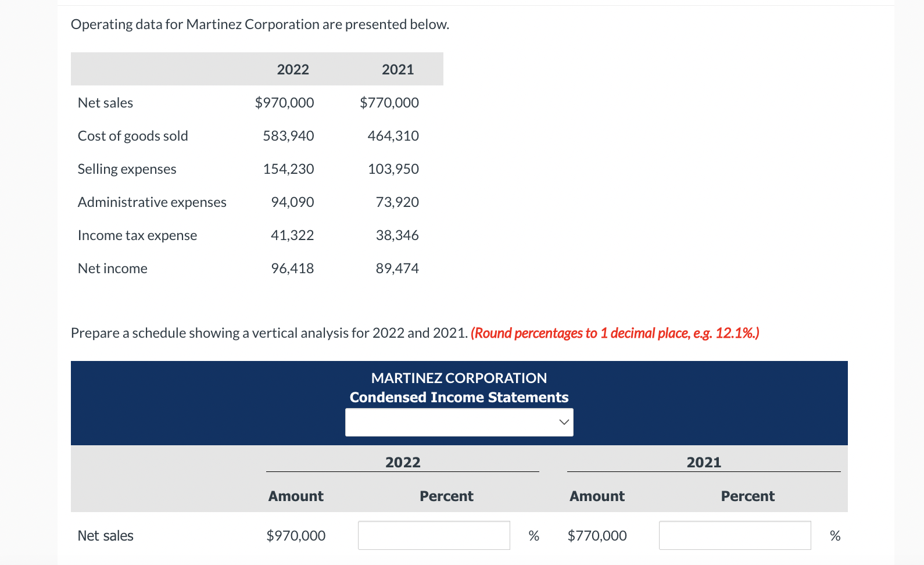This screenshot has width=924, height=565.
Task: Select the 2022 column header
Action: coord(403,462)
